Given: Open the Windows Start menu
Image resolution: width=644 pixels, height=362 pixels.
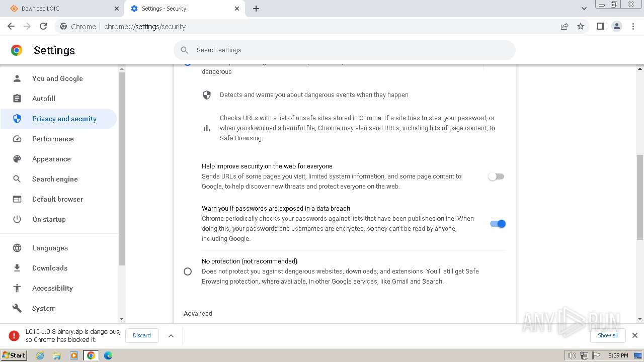Looking at the screenshot, I should point(14,355).
